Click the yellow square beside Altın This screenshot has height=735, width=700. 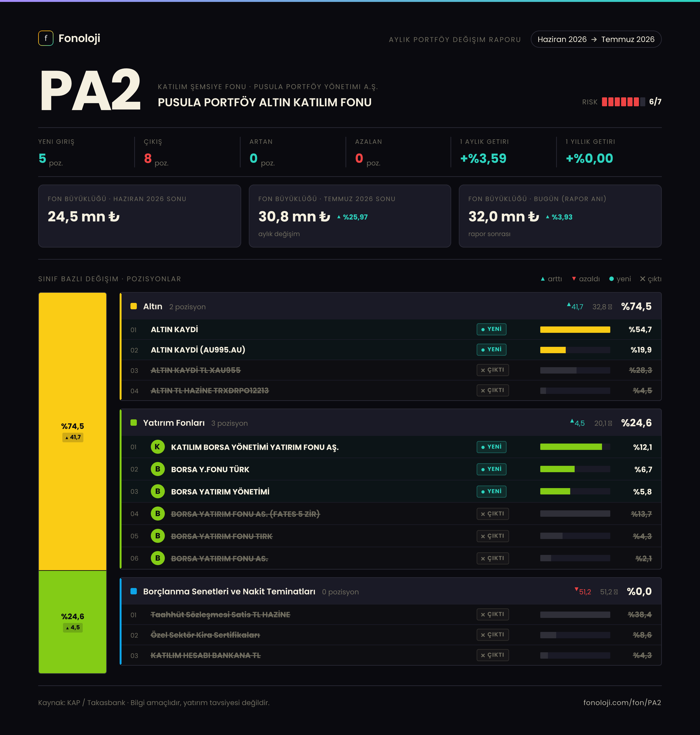(x=134, y=306)
